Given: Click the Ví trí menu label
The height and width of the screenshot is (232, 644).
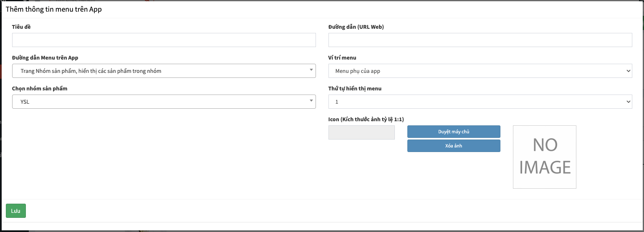Looking at the screenshot, I should [x=342, y=58].
